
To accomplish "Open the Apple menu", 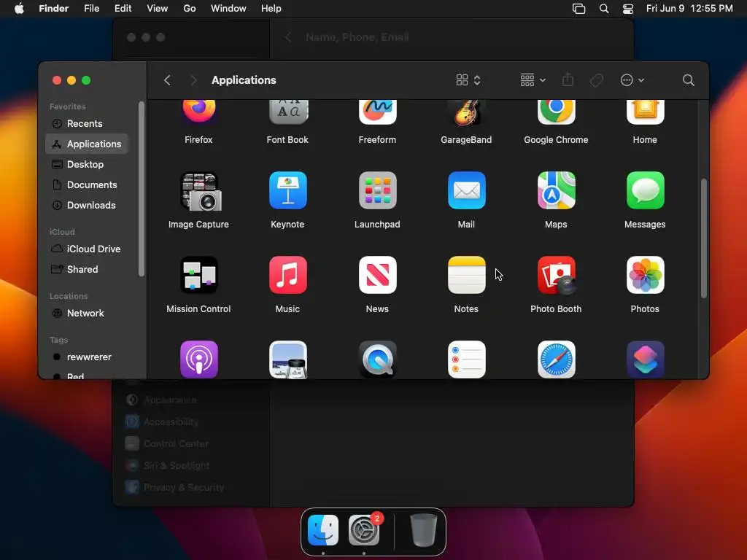I will 19,9.
